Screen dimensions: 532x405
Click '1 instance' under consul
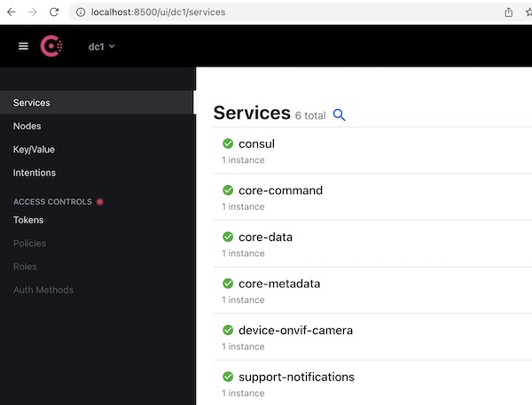tap(243, 160)
